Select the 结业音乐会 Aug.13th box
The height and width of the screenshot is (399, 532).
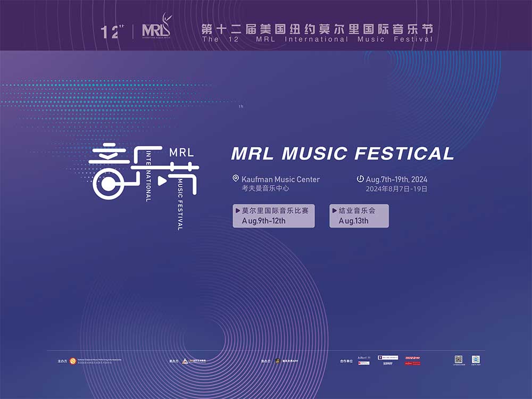(359, 216)
